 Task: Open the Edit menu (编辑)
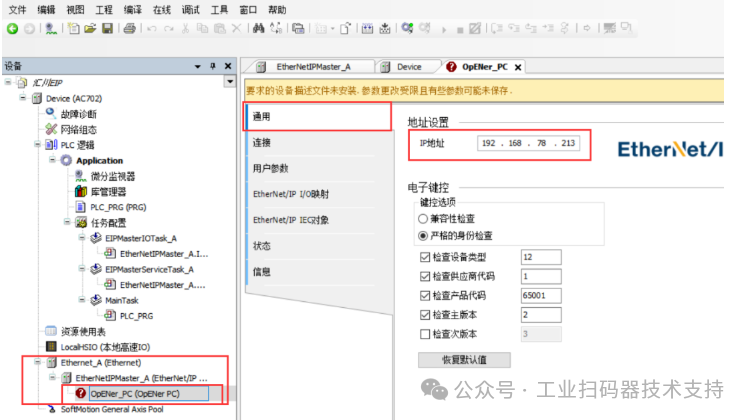coord(46,10)
